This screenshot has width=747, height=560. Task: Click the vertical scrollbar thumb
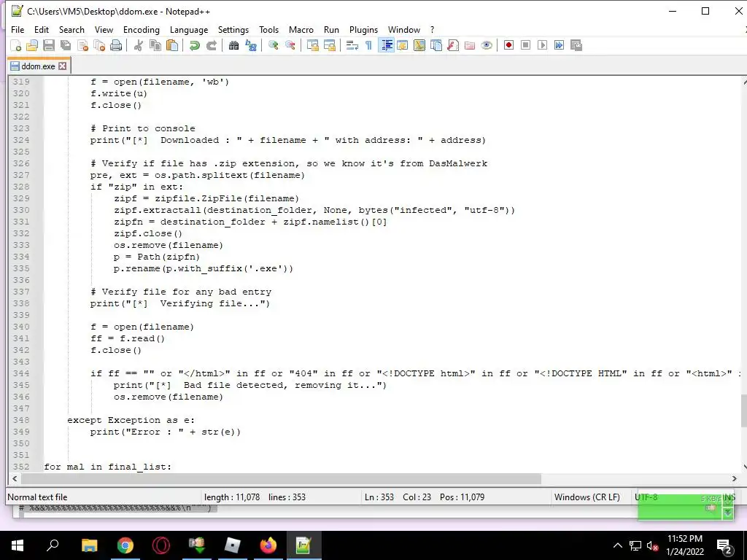pos(743,411)
